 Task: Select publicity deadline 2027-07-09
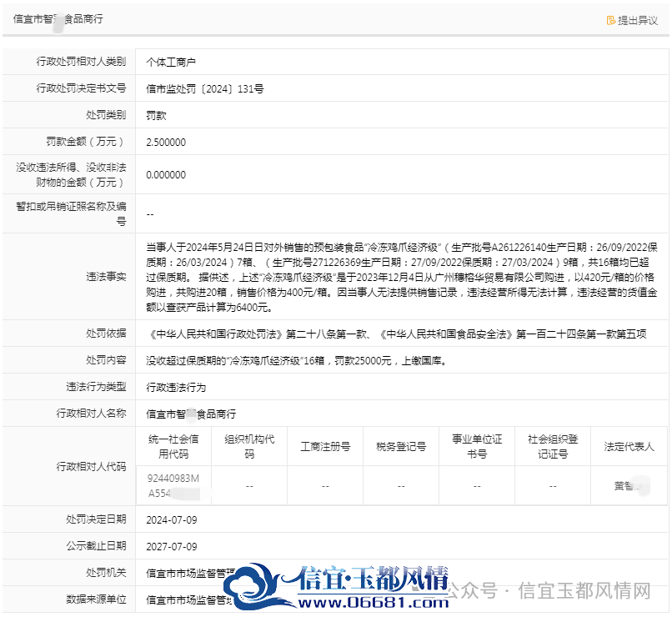[x=172, y=546]
